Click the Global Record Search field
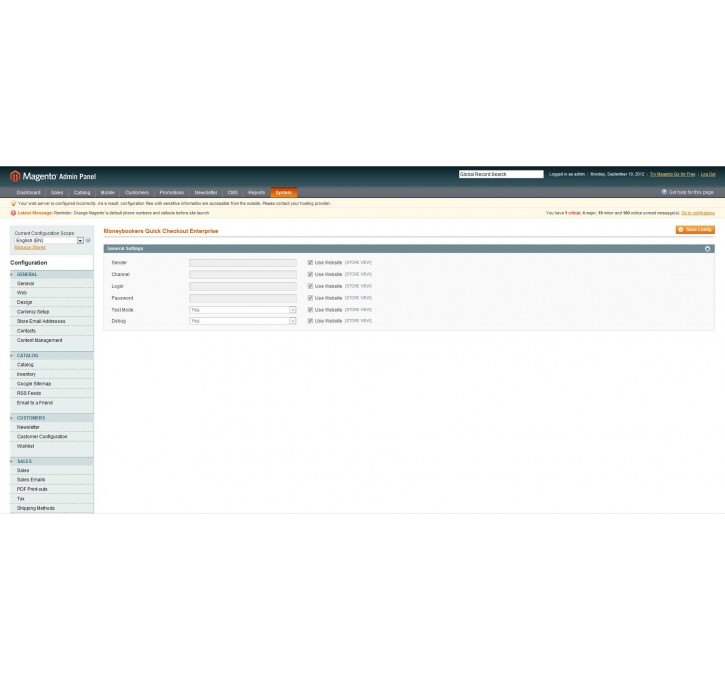Viewport: 725px width, 680px height. pos(500,174)
